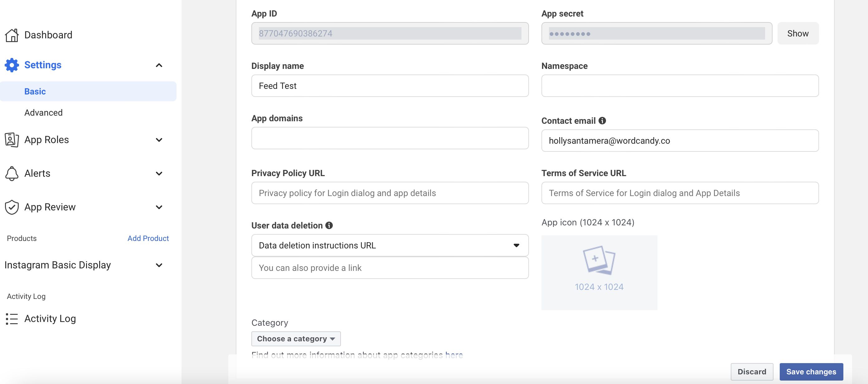
Task: Click Show to reveal app secret
Action: click(x=798, y=33)
